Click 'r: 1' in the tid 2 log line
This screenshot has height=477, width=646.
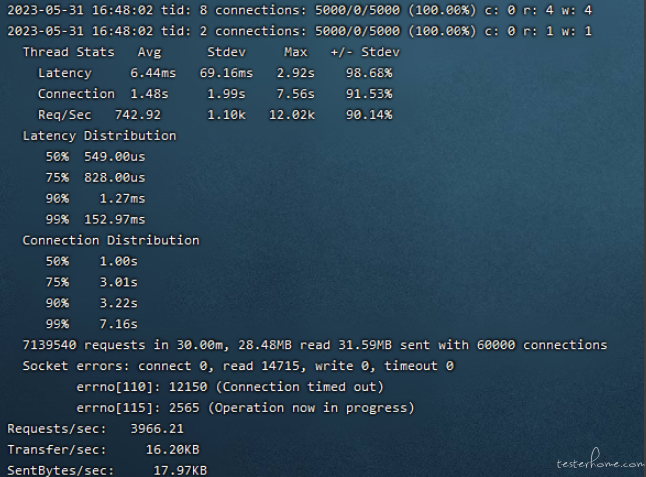[x=538, y=31]
